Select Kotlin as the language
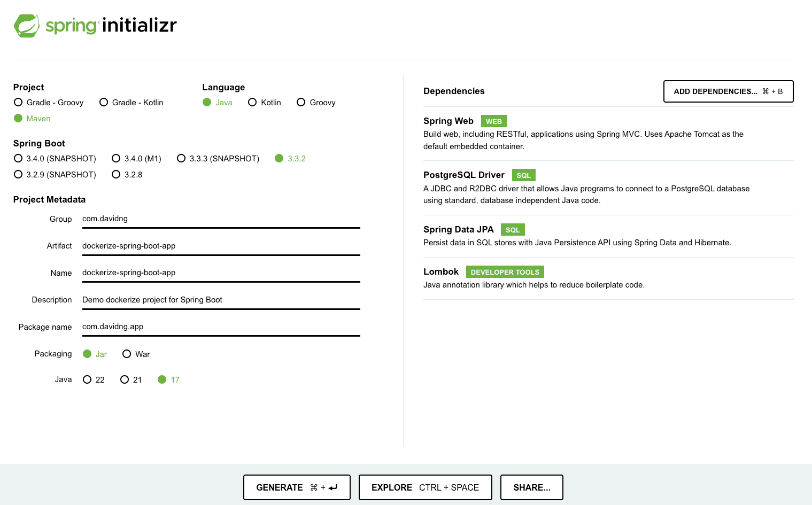Viewport: 812px width, 505px height. pos(252,103)
